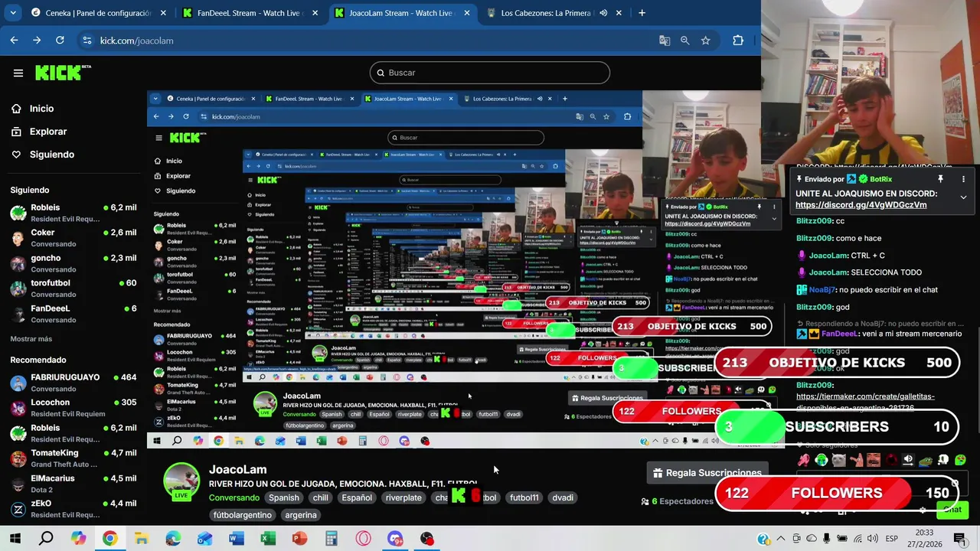The height and width of the screenshot is (551, 980).
Task: Switch to OBS Studio in the taskbar
Action: click(426, 539)
